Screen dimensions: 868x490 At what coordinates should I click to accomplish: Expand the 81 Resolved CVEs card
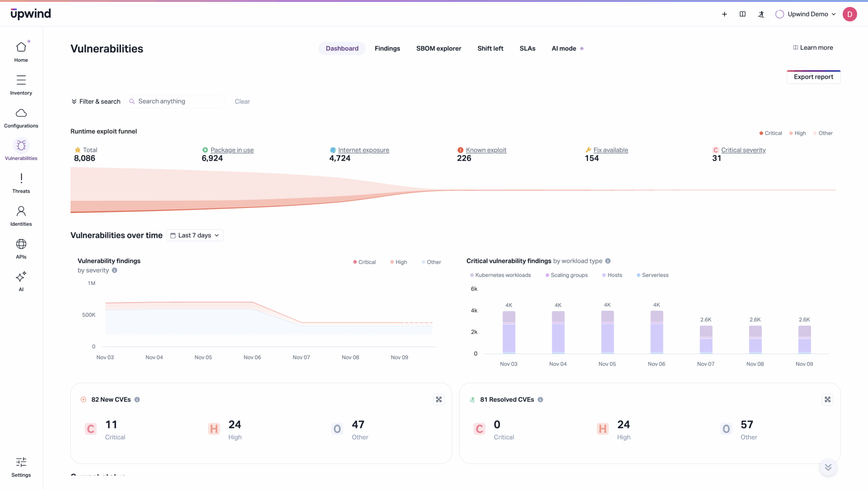pos(827,400)
